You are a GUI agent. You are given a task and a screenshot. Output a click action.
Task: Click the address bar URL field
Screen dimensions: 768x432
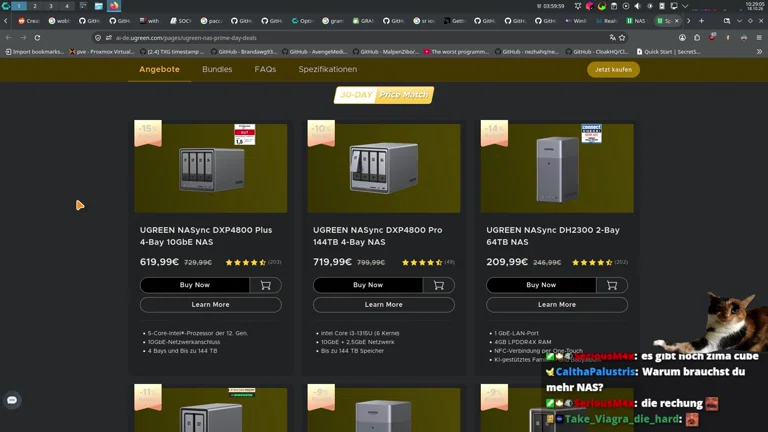(360, 38)
